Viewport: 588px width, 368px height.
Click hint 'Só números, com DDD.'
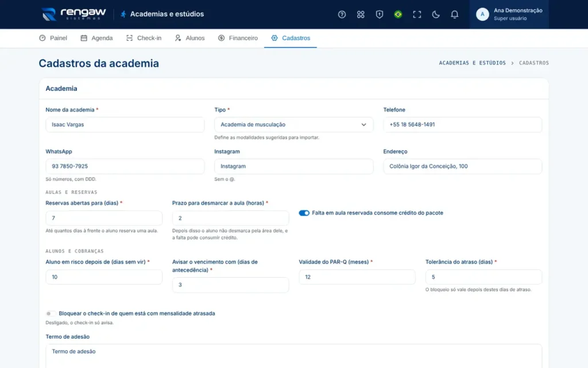coord(71,179)
